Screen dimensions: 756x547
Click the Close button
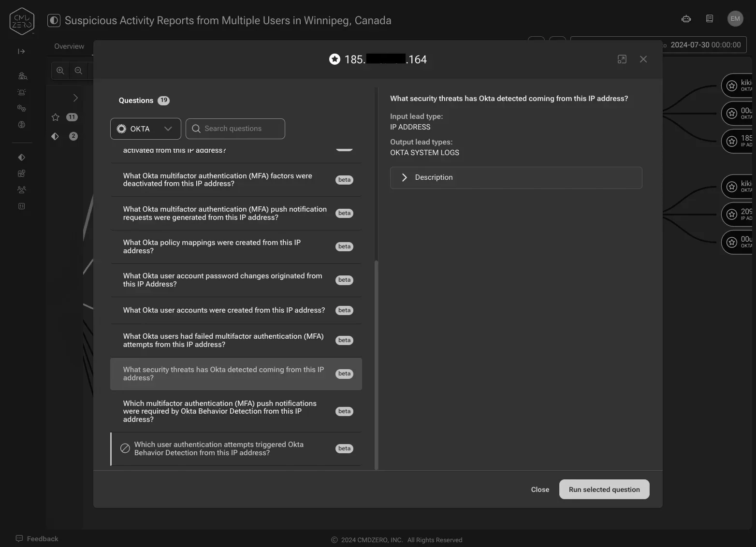pyautogui.click(x=540, y=489)
